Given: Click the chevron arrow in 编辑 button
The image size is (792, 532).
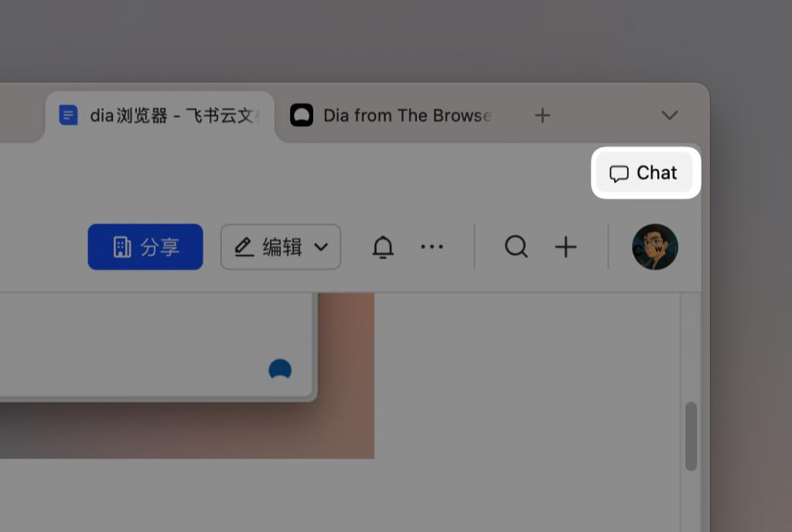Looking at the screenshot, I should [321, 247].
